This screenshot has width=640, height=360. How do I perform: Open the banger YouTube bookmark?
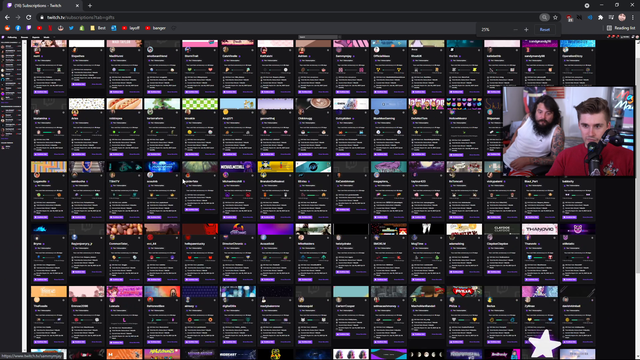(156, 28)
